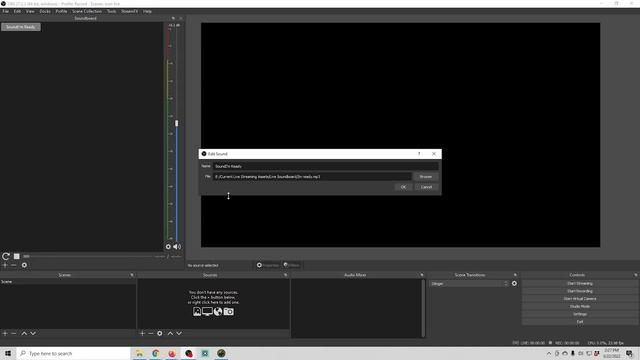Add a new source
The image size is (640, 360).
(x=142, y=333)
